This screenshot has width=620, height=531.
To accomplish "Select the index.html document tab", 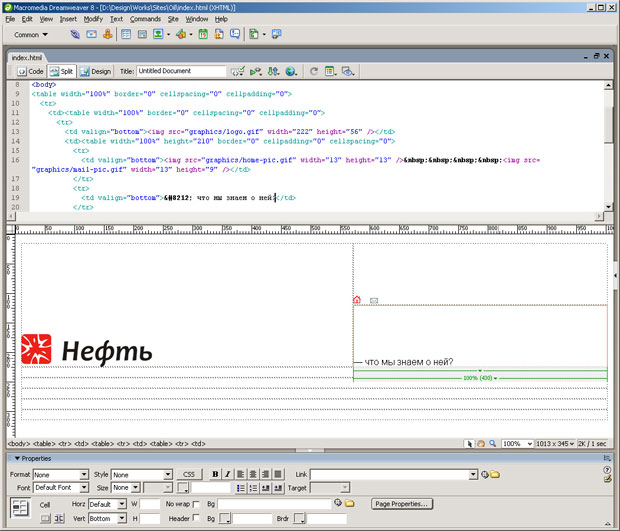I will click(27, 58).
